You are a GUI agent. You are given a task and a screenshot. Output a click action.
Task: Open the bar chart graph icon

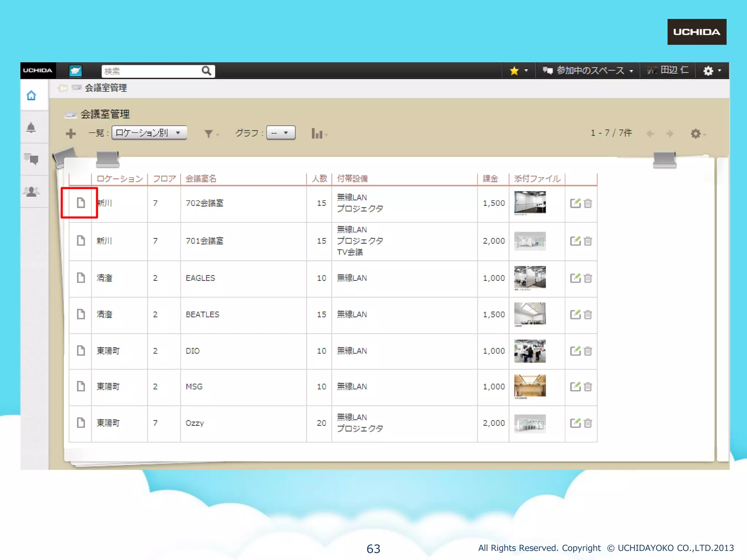coord(318,134)
